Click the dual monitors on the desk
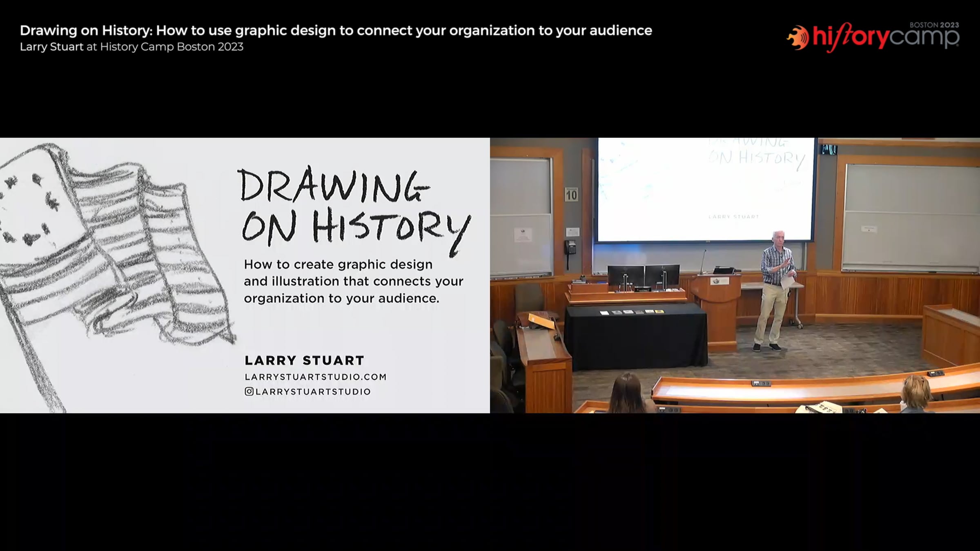The image size is (980, 551). coord(643,276)
